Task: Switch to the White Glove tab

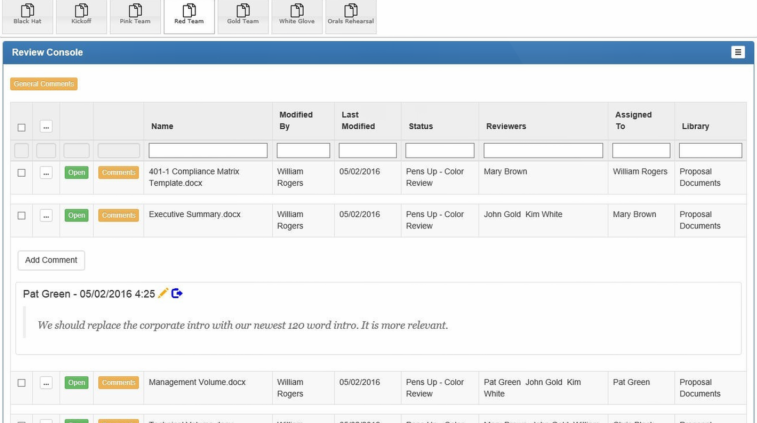Action: click(297, 16)
